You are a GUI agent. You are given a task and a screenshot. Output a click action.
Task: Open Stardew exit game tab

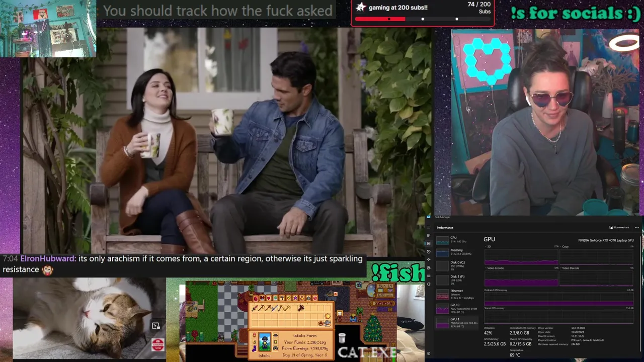315,298
